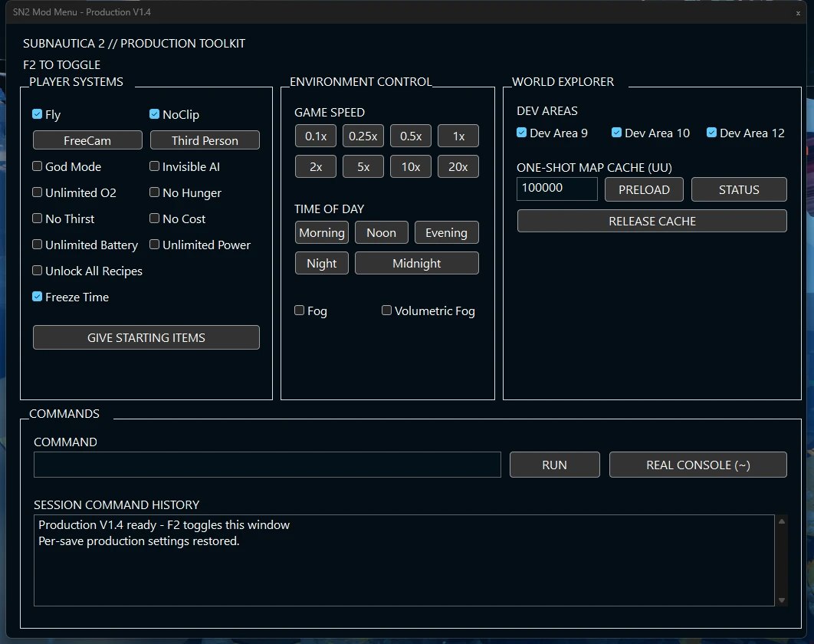The height and width of the screenshot is (644, 814).
Task: Set game speed to 2x
Action: [316, 166]
